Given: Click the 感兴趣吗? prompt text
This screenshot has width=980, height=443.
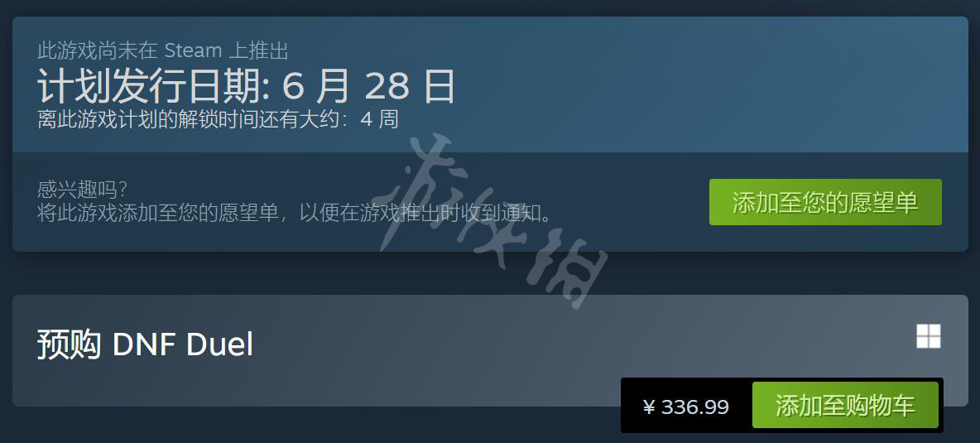Looking at the screenshot, I should coord(82,190).
